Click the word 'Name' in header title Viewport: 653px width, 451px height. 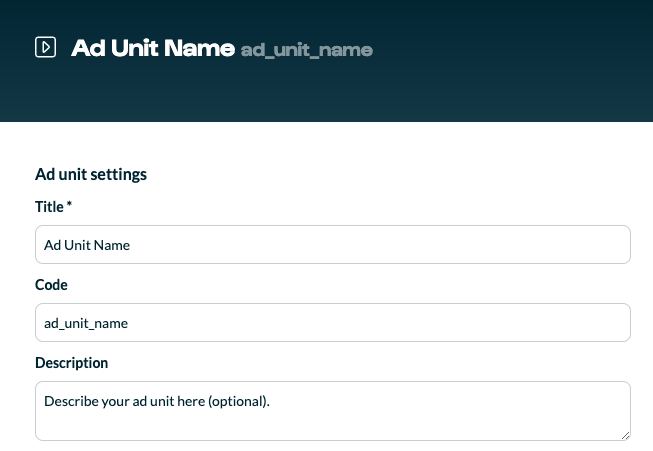point(199,48)
